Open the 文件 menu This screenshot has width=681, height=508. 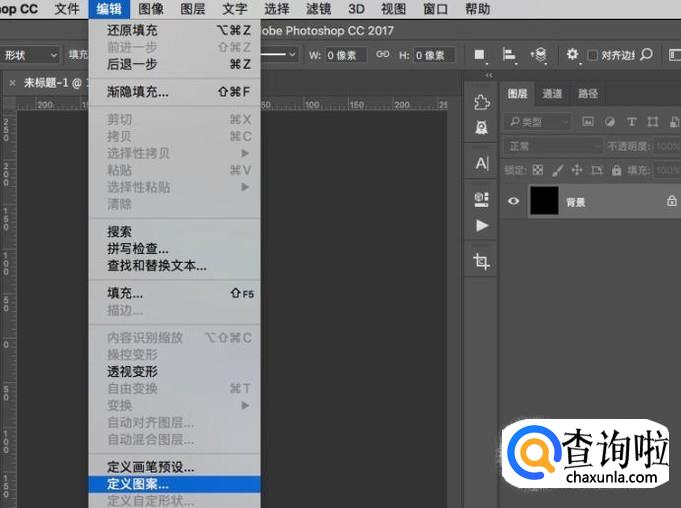pos(67,9)
